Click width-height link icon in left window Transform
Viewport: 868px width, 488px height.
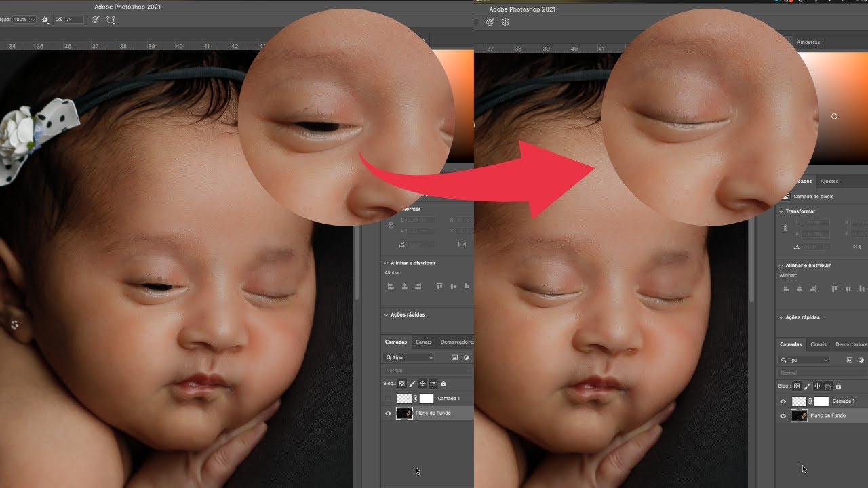click(x=391, y=226)
